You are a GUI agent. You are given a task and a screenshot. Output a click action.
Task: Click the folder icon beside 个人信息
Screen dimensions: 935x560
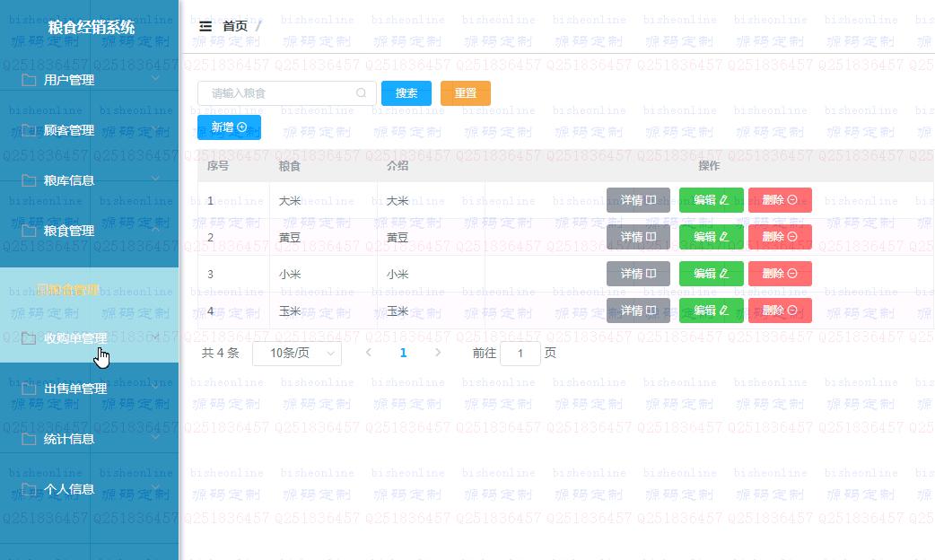[x=29, y=489]
